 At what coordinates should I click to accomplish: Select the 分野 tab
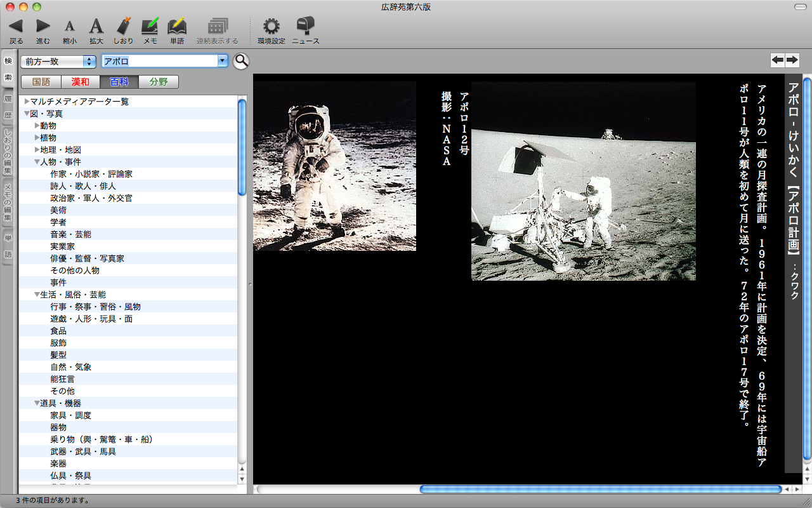[x=159, y=82]
